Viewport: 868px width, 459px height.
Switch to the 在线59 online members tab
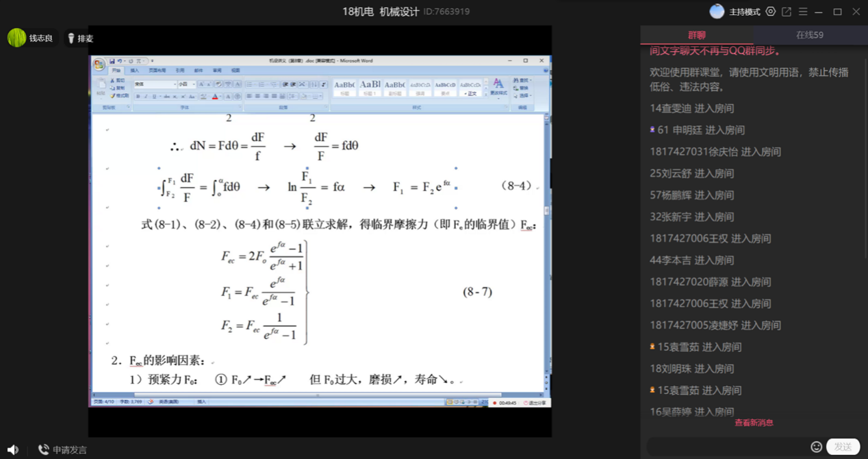point(809,35)
